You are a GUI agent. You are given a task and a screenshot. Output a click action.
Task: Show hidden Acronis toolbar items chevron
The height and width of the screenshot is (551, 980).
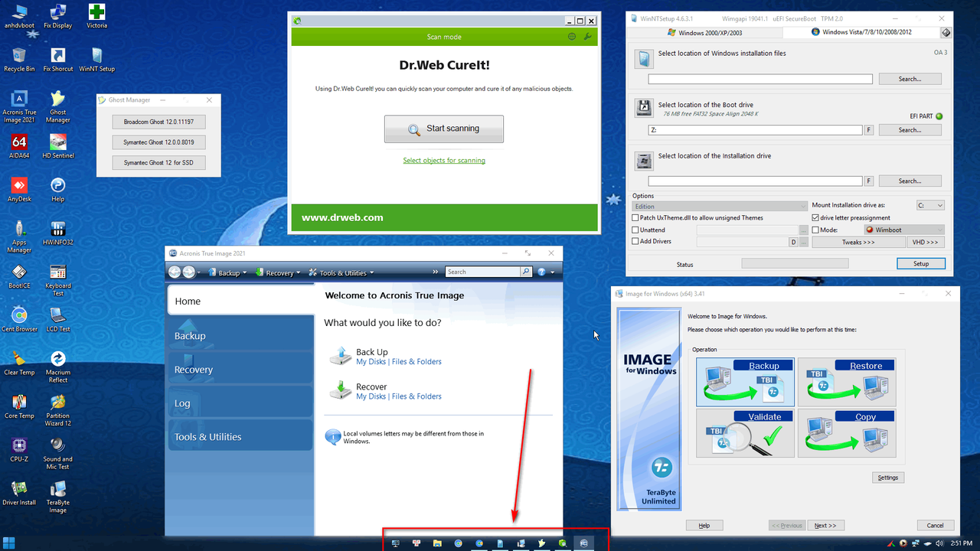point(436,272)
